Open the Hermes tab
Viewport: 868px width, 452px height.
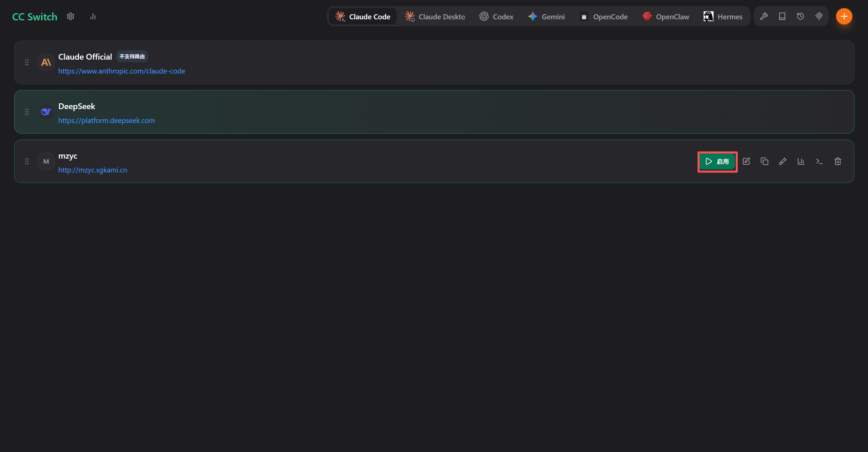[723, 16]
